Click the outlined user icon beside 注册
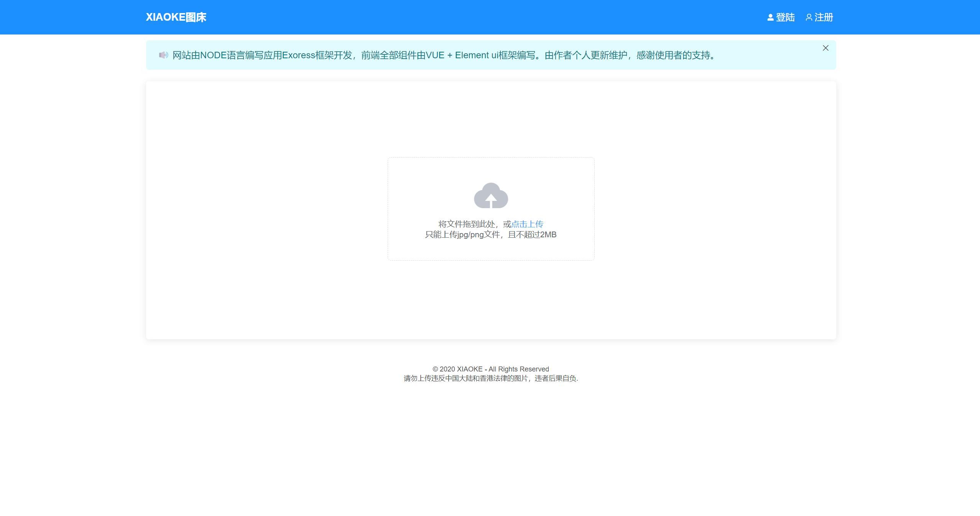 tap(809, 18)
